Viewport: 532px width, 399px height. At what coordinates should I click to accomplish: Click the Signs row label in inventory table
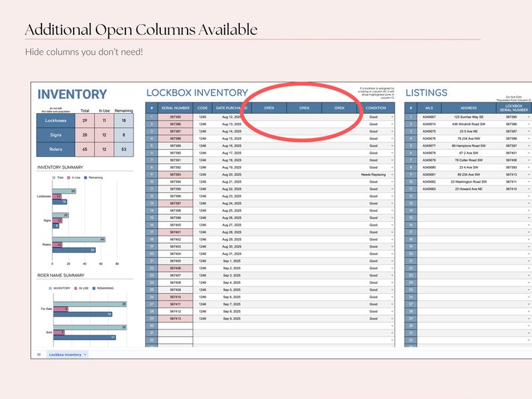pos(56,135)
